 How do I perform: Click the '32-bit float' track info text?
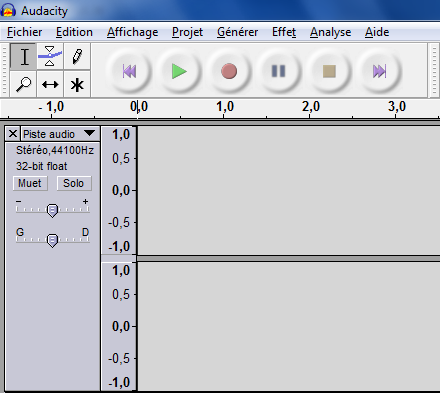[42, 166]
